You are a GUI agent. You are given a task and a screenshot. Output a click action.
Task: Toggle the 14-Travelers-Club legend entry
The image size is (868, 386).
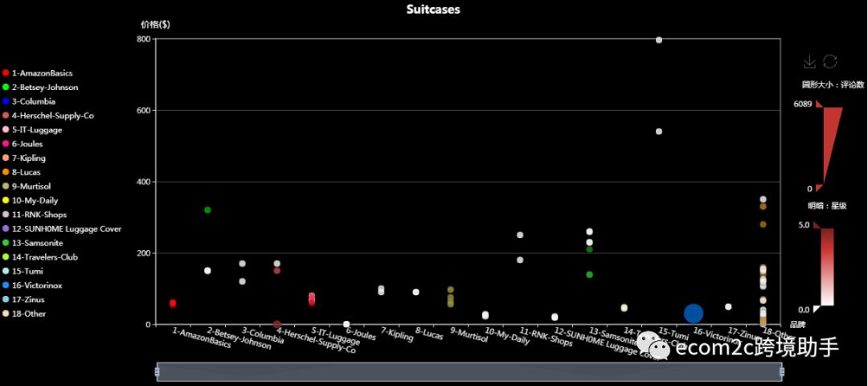click(x=40, y=257)
